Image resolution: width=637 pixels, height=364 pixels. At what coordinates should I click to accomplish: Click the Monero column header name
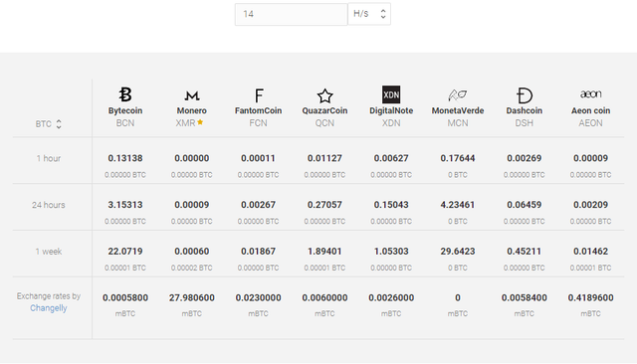(x=192, y=110)
